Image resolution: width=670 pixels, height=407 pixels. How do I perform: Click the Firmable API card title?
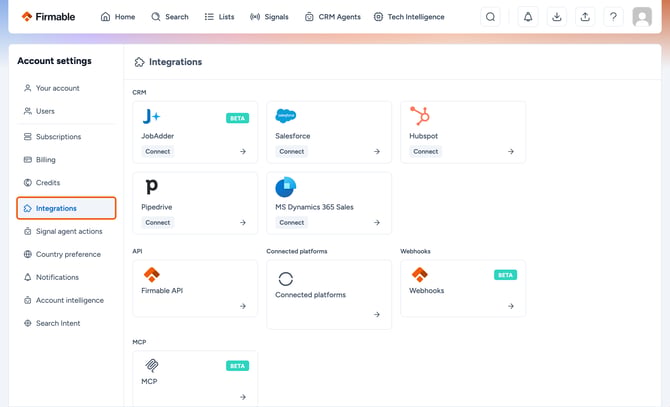162,290
